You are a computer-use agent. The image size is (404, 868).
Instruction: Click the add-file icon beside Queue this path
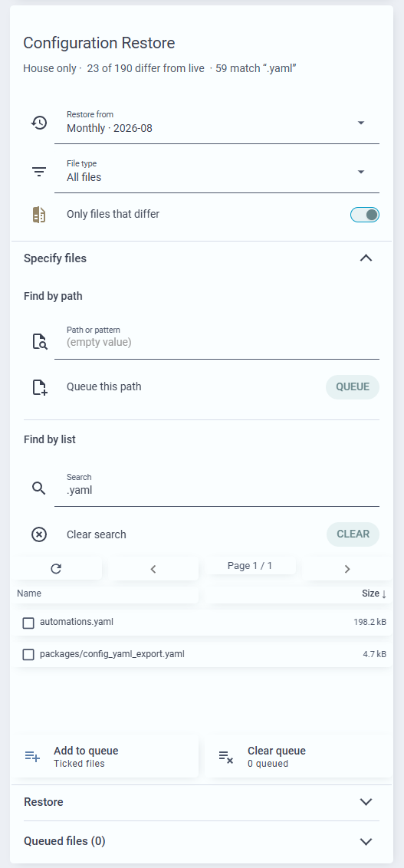point(39,387)
